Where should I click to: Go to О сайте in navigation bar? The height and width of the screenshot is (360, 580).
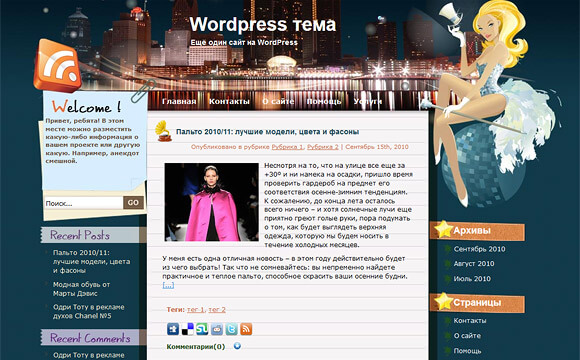[278, 101]
